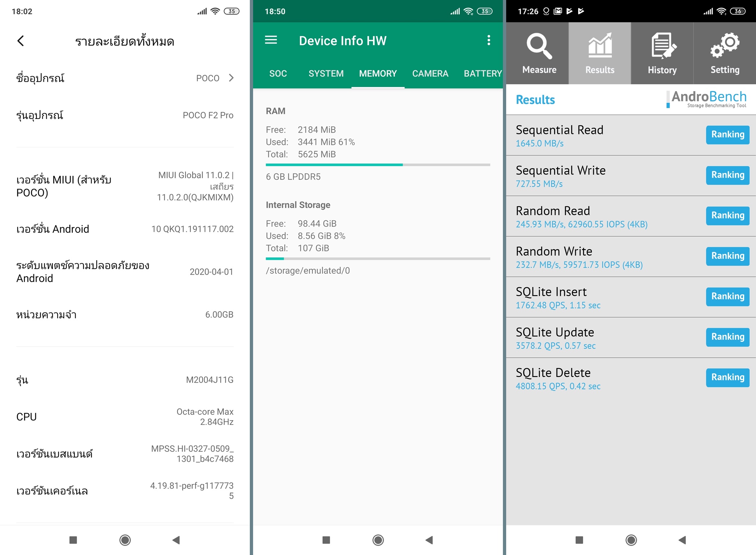Open the CAMERA tab

click(430, 73)
